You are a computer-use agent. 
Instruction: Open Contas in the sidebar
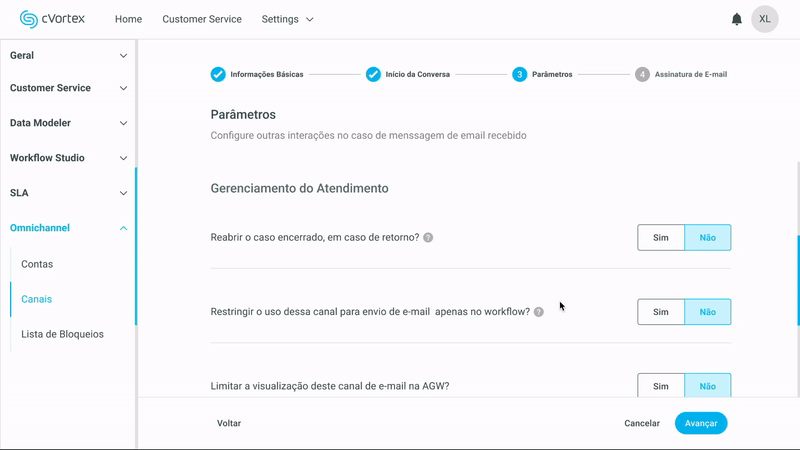click(x=37, y=264)
